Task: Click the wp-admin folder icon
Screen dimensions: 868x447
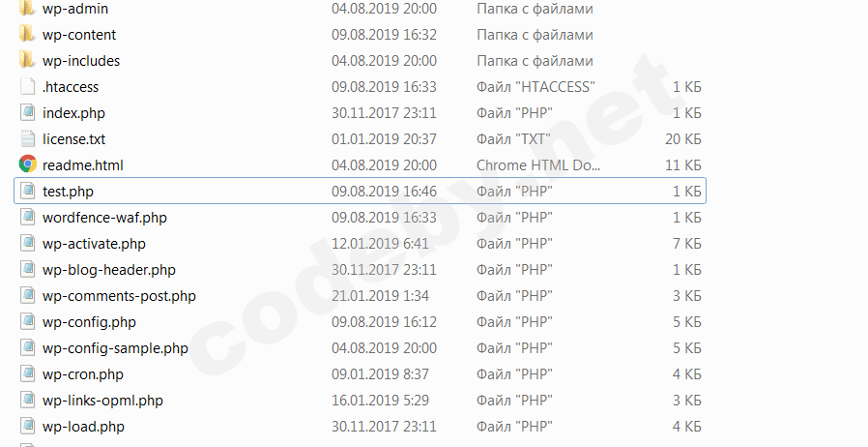Action: click(27, 9)
